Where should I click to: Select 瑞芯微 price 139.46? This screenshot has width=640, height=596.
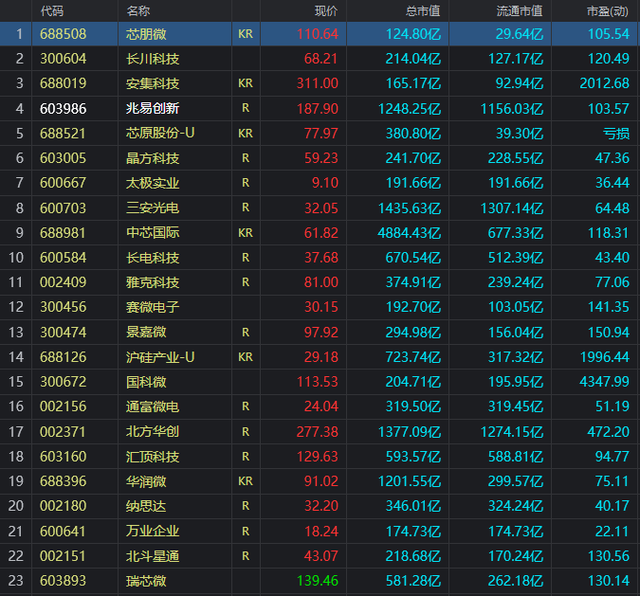(x=318, y=580)
